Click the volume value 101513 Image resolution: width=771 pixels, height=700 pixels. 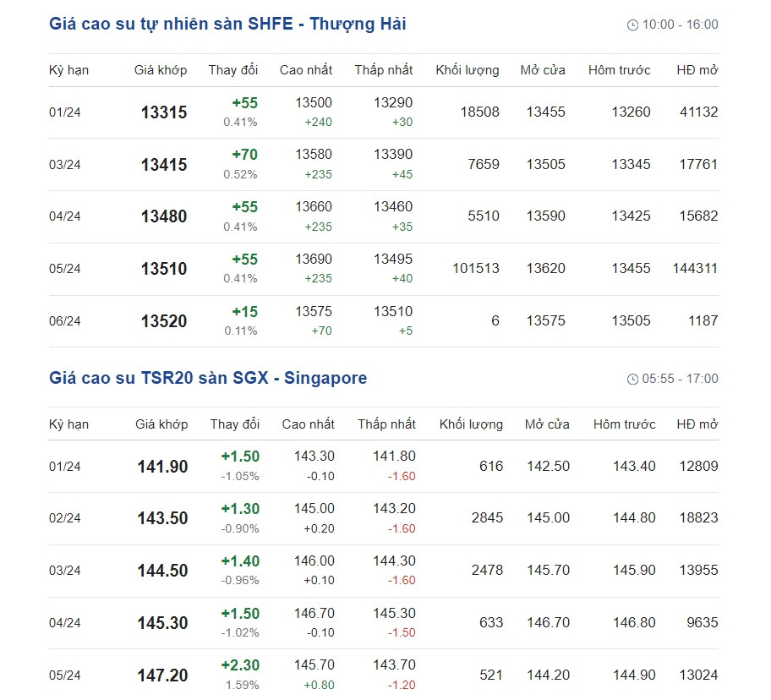tap(475, 268)
